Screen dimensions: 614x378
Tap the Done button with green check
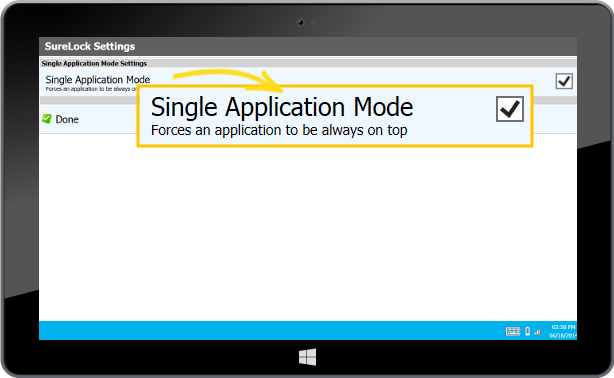pyautogui.click(x=60, y=119)
